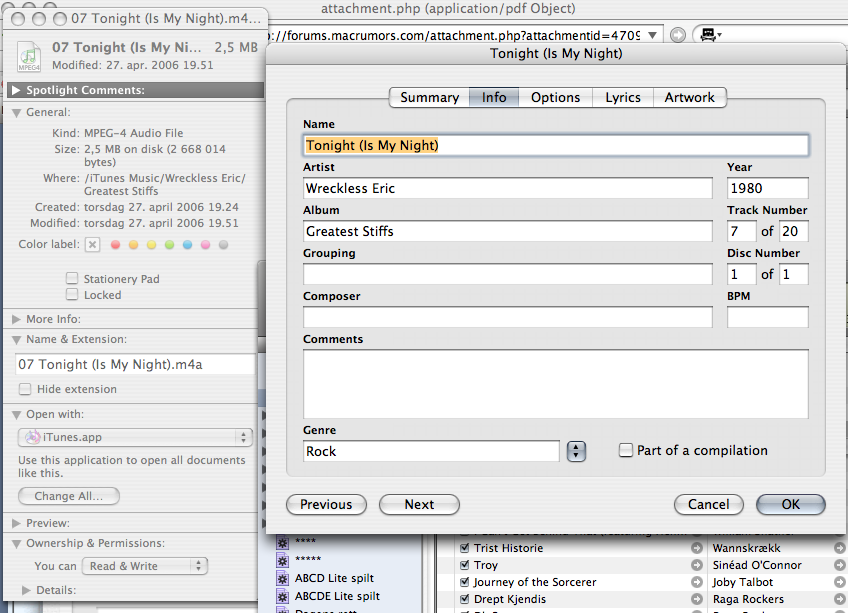Select the ***** smart playlist icon

click(x=282, y=560)
